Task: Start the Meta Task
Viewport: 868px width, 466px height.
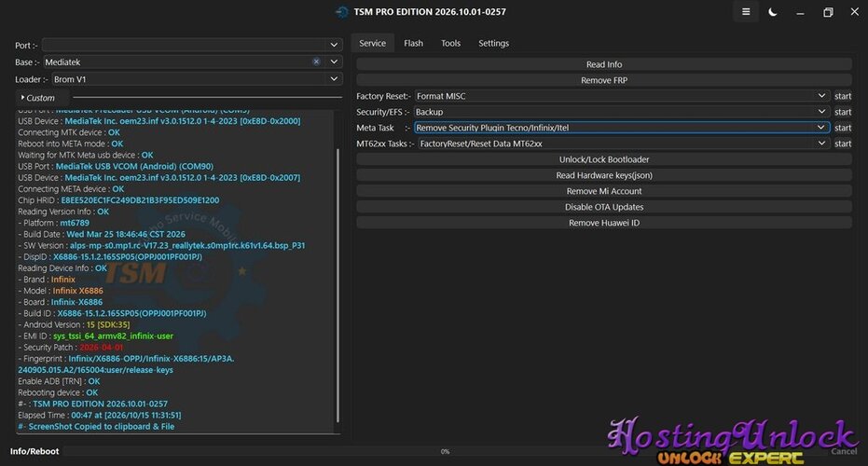Action: pos(843,128)
